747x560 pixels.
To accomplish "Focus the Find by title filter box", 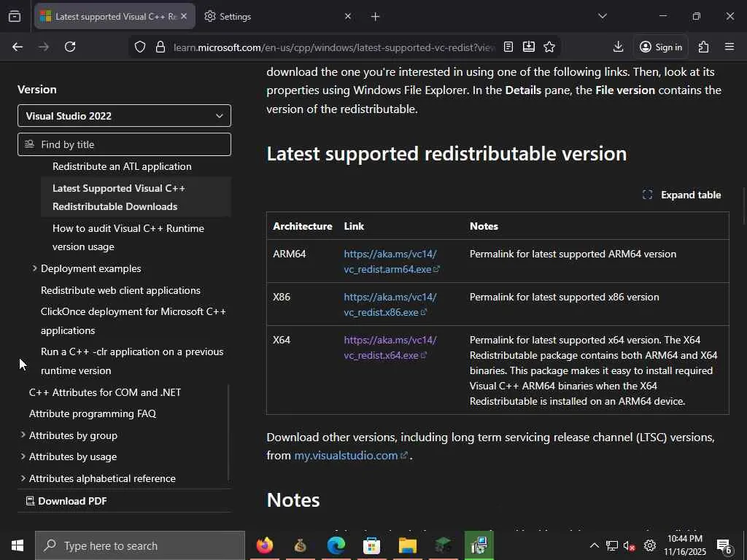I will coord(124,144).
